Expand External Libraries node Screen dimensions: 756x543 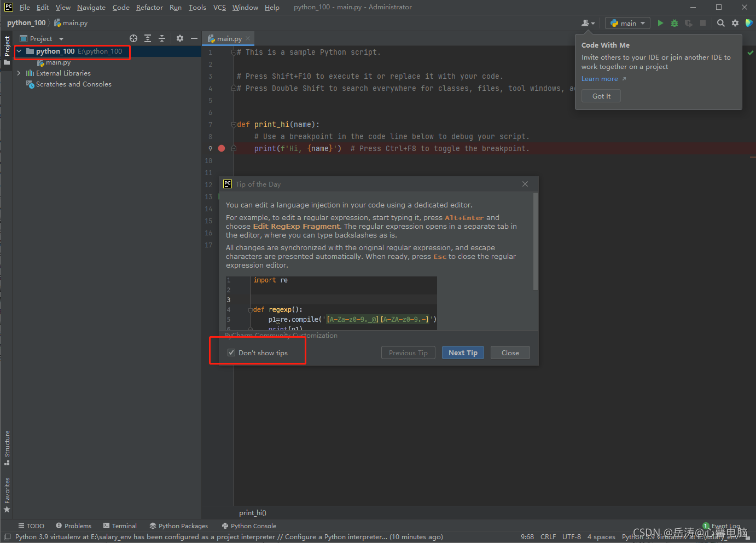click(19, 73)
